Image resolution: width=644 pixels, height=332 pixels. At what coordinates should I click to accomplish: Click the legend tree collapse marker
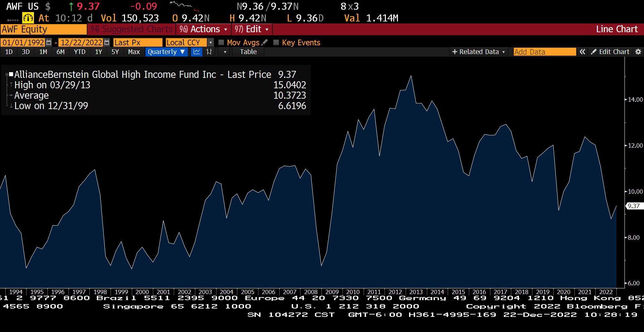(x=7, y=74)
